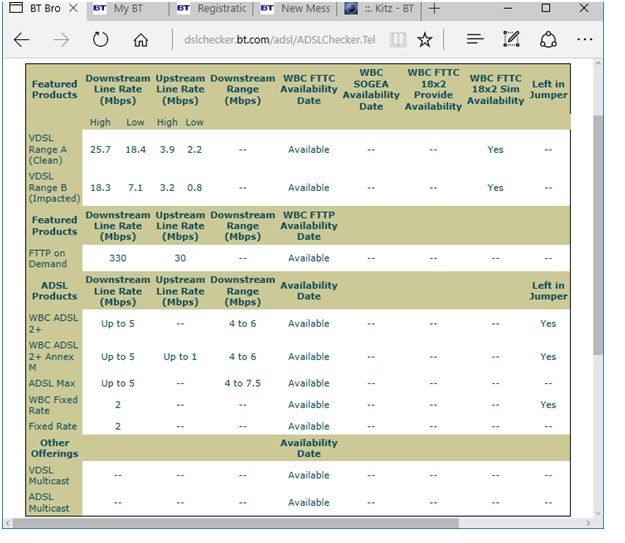Click the FTTP on Demand row label

tap(48, 258)
